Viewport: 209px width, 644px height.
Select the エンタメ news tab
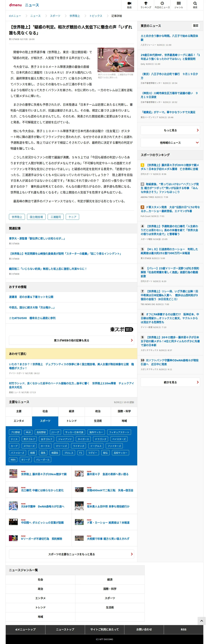pyautogui.click(x=19, y=421)
